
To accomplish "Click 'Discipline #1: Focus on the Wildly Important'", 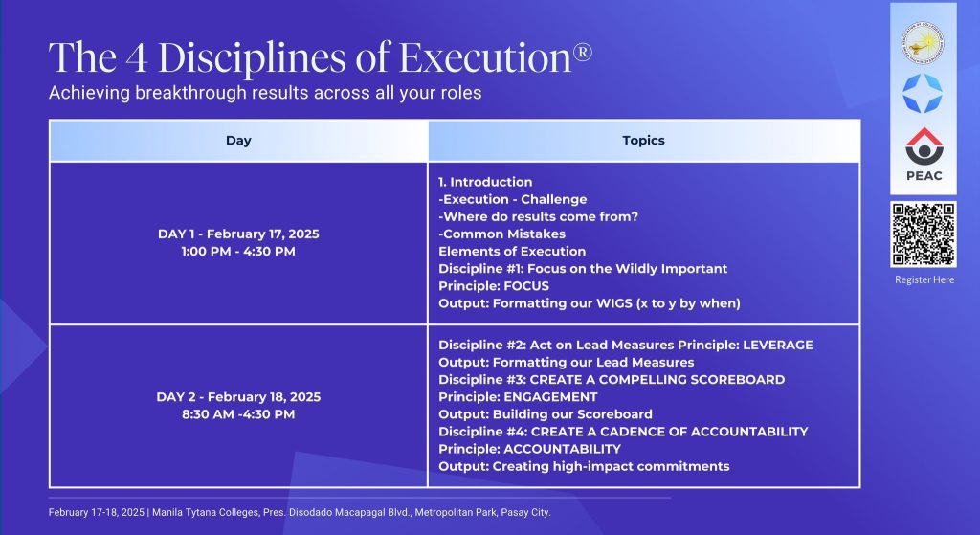I will point(583,269).
